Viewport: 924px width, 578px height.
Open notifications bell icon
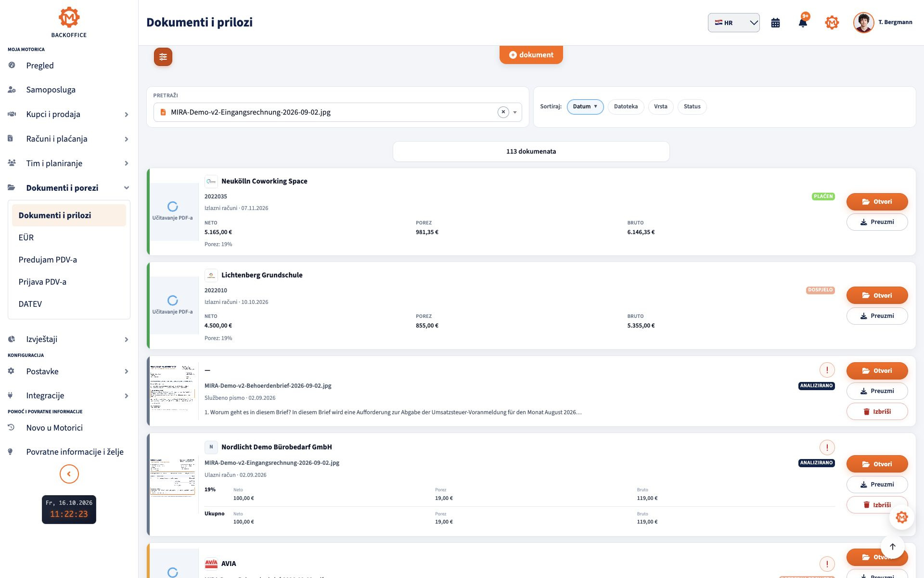(803, 23)
